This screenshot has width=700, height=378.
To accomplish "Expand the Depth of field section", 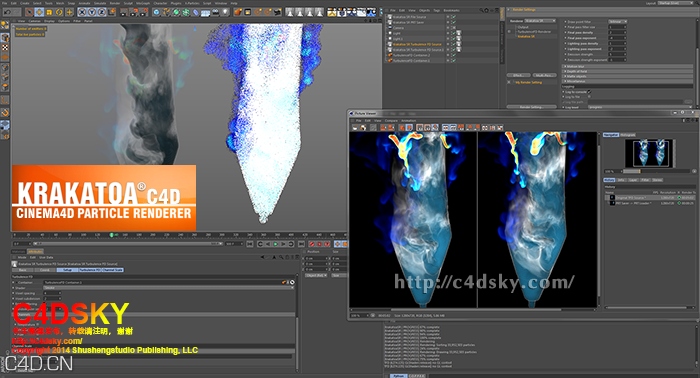I will pos(627,71).
